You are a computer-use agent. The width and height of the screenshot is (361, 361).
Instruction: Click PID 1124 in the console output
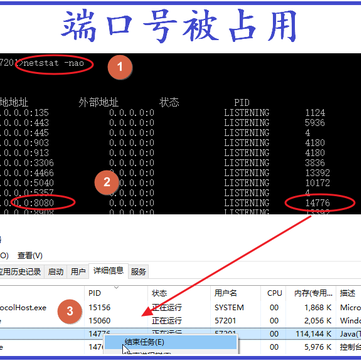pos(315,112)
